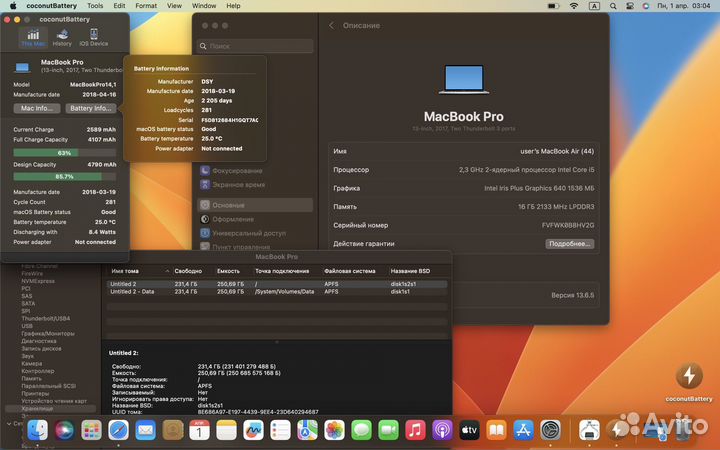Click the battery status icon in menu bar
This screenshot has width=720, height=450.
[x=553, y=6]
